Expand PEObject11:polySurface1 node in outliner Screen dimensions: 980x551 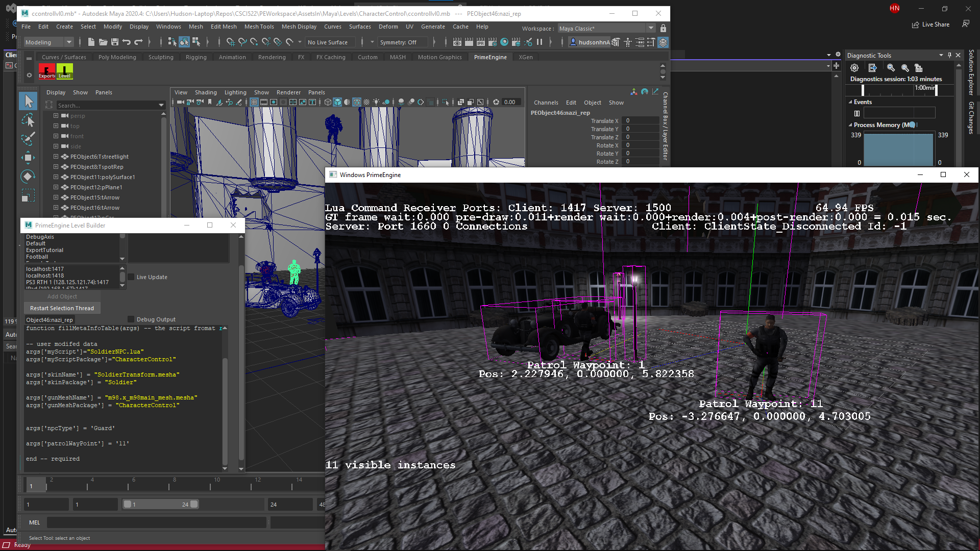[x=56, y=177]
